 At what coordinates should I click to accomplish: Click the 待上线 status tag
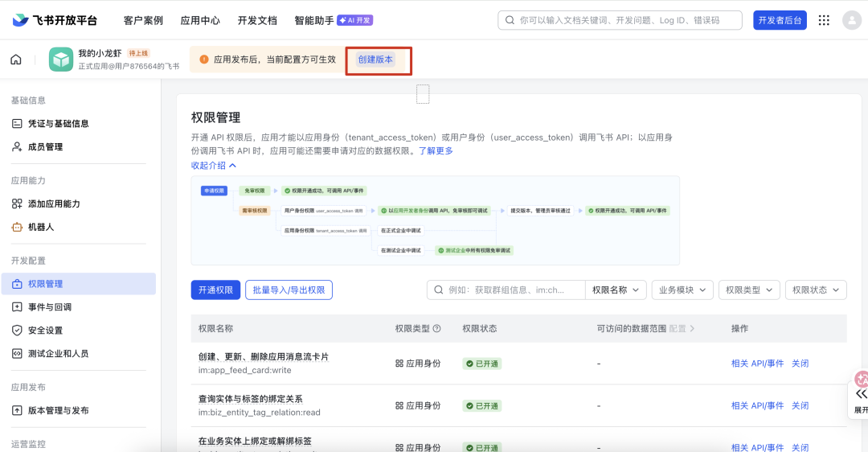coord(138,53)
